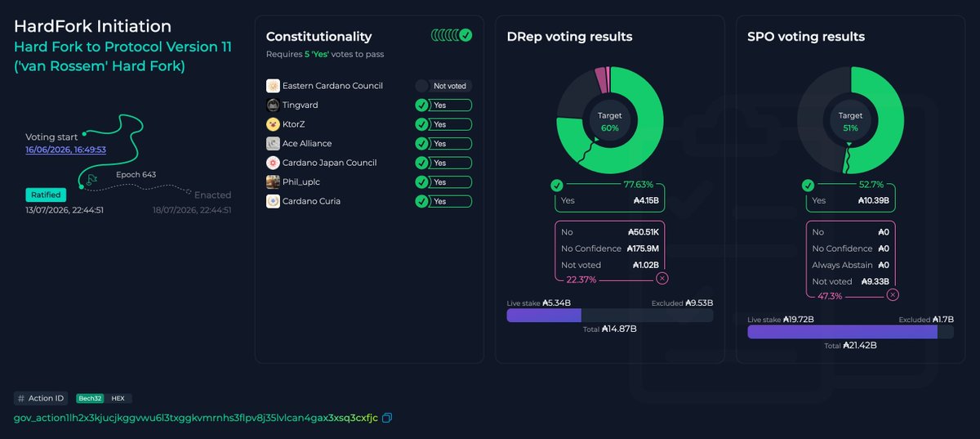Click the Ratified status badge
980x439 pixels.
point(45,195)
